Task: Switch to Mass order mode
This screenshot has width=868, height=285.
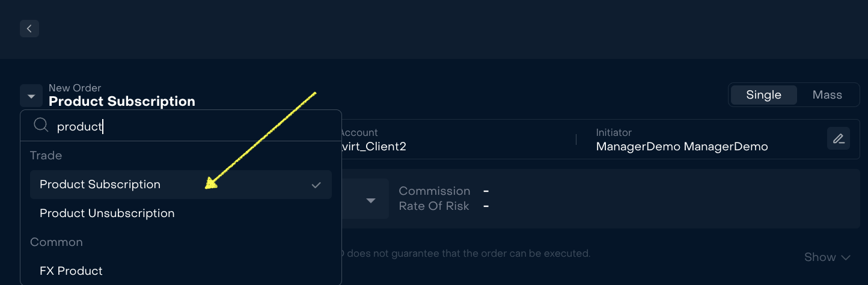Action: (x=827, y=95)
